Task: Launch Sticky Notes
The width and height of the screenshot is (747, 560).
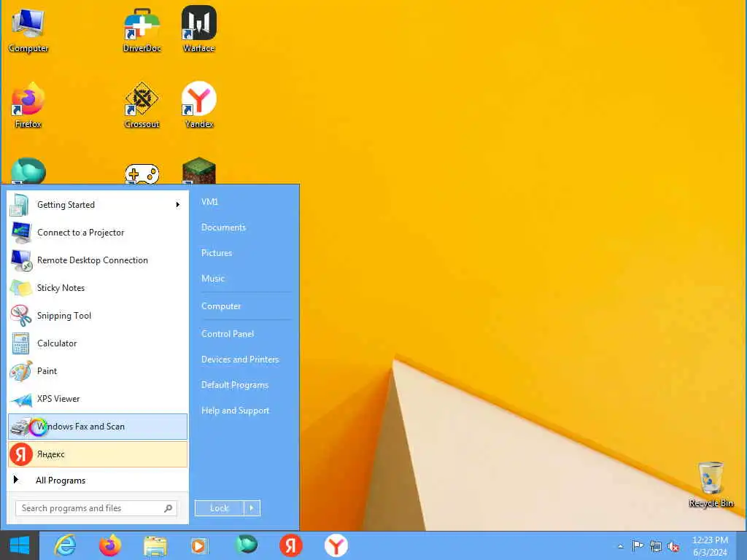Action: click(98, 287)
